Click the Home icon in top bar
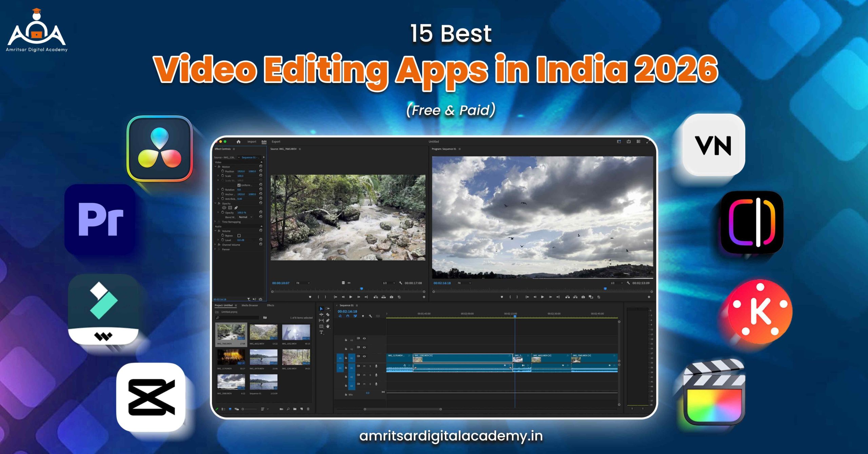Image resolution: width=868 pixels, height=454 pixels. point(238,142)
